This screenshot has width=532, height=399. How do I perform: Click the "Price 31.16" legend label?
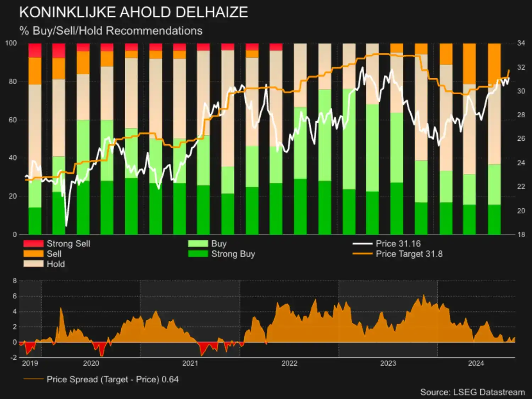pos(398,243)
